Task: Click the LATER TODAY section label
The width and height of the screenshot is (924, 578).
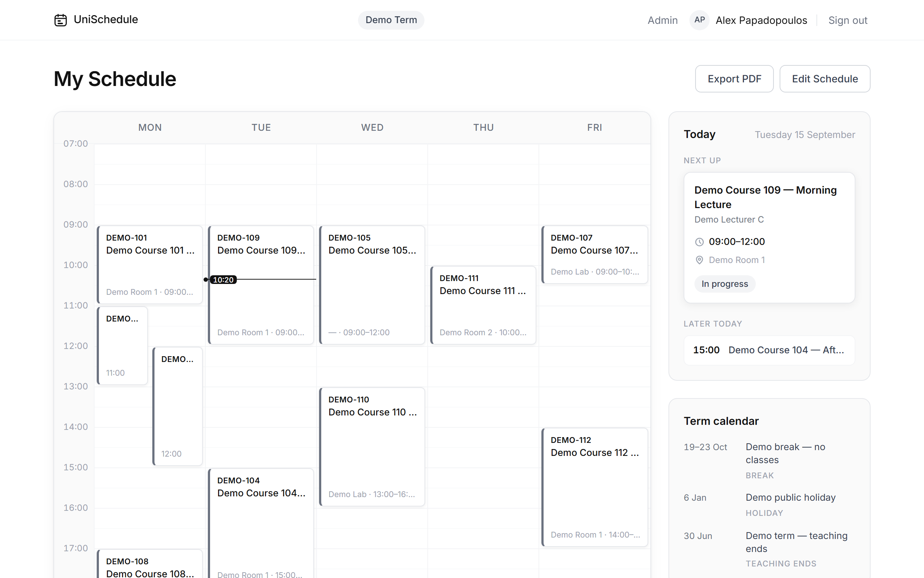Action: pyautogui.click(x=712, y=324)
